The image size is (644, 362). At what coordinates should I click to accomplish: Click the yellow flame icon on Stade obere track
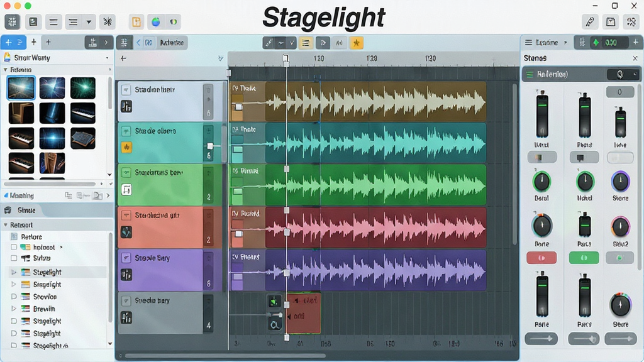pyautogui.click(x=126, y=147)
